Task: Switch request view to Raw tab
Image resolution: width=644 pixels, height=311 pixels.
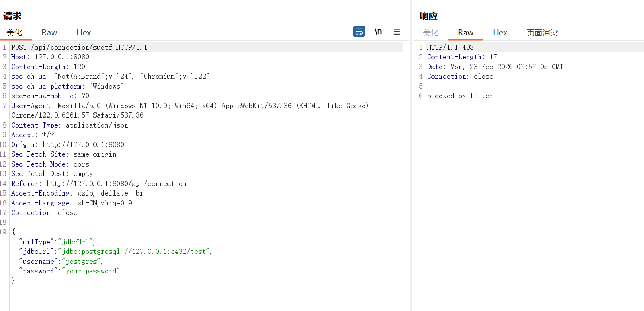Action: [49, 33]
